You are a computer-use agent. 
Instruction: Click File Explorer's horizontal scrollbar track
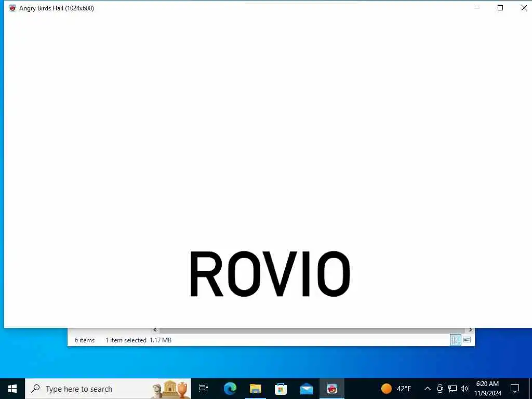pyautogui.click(x=312, y=330)
